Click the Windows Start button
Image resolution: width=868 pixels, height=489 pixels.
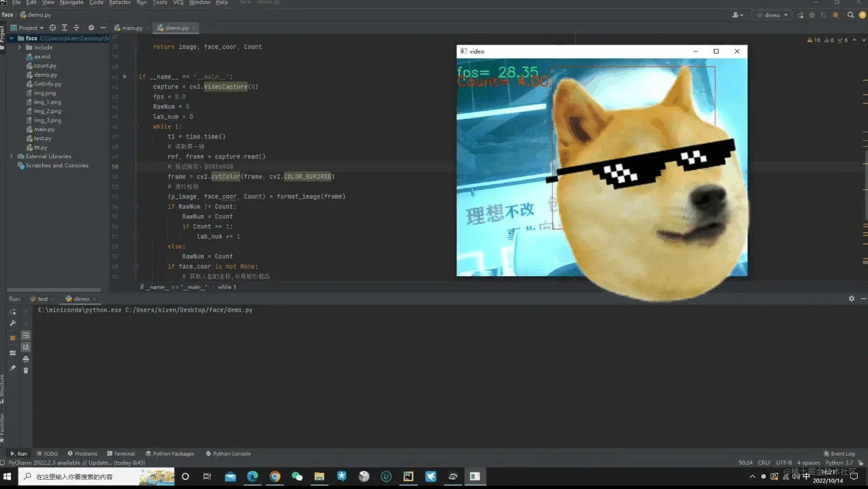coord(8,477)
